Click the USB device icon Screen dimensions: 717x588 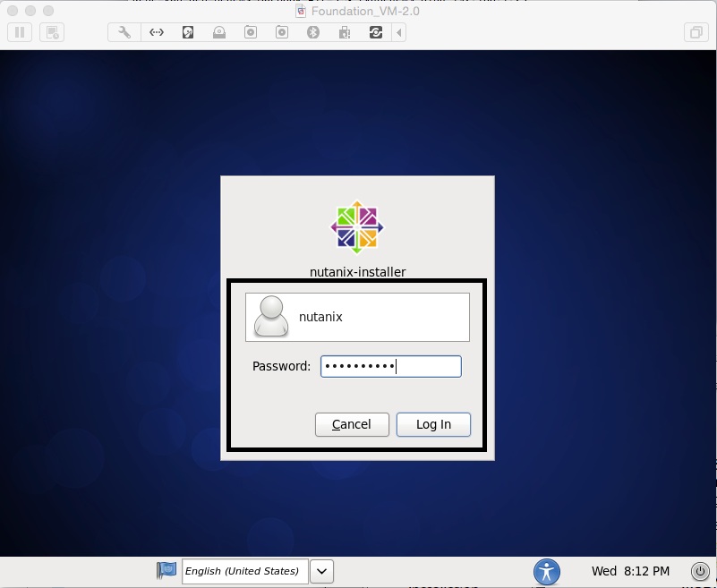(x=344, y=33)
